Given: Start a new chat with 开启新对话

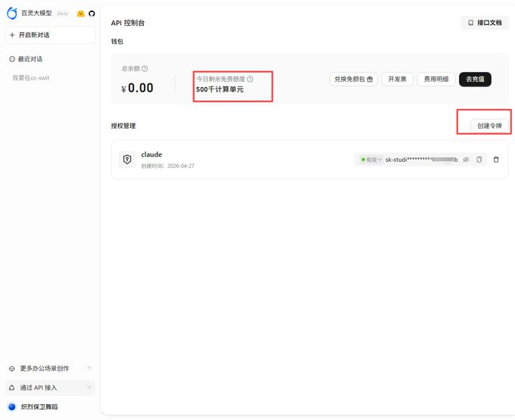Looking at the screenshot, I should [x=50, y=35].
